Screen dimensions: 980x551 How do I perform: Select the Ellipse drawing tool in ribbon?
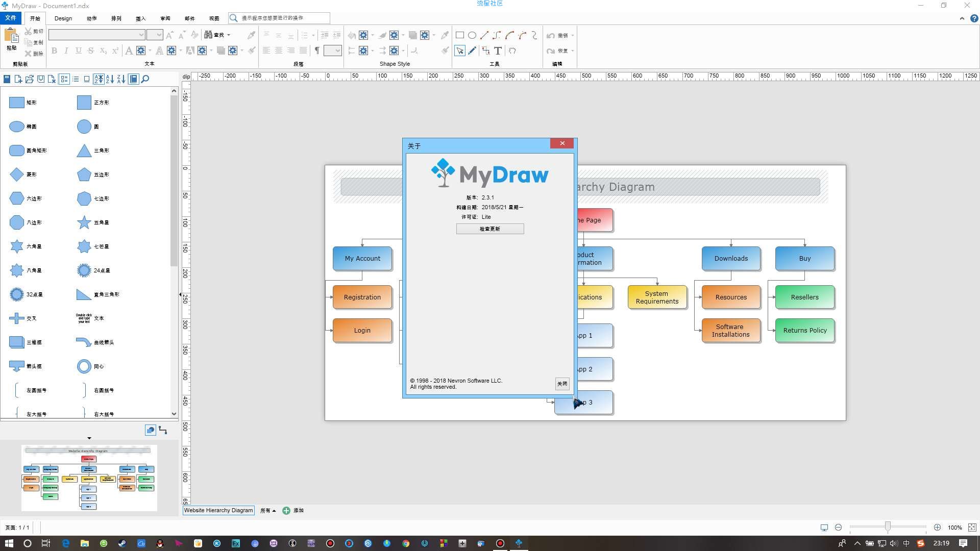click(x=472, y=35)
